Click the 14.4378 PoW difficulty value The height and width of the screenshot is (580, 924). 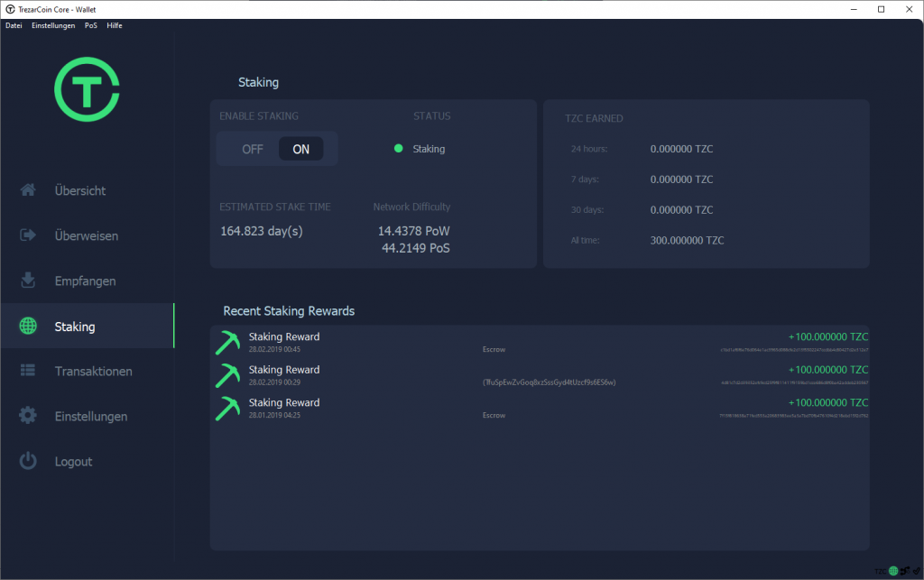pos(413,231)
